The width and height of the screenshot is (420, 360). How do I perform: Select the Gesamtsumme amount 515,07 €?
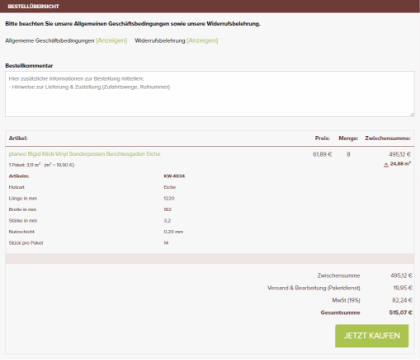tap(401, 313)
